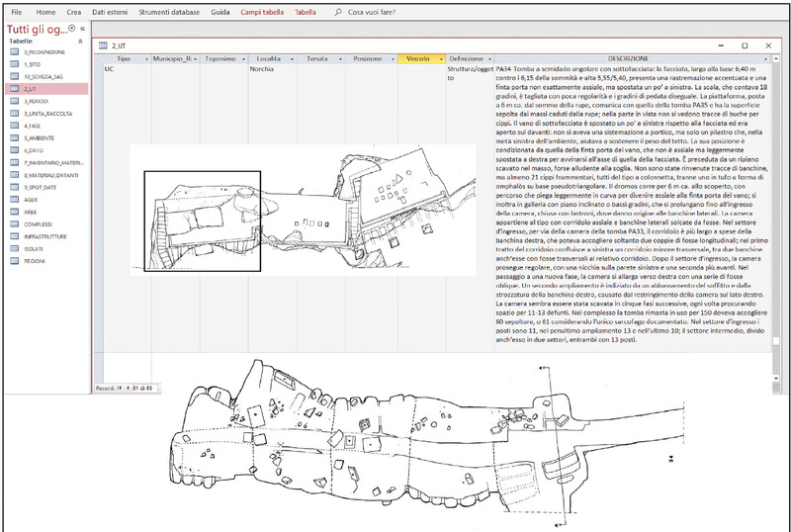This screenshot has height=532, width=791.
Task: Expand the DESCRIZIONE column dropdown arrow
Action: point(766,59)
